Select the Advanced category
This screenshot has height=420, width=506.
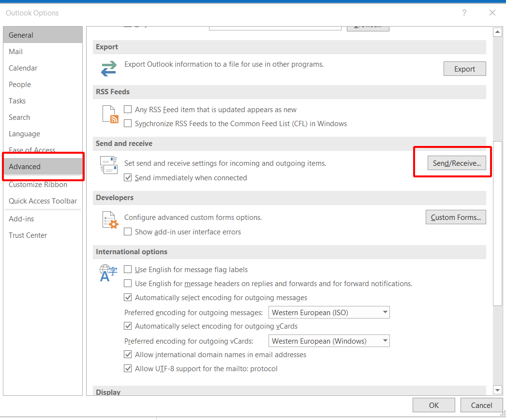(43, 167)
